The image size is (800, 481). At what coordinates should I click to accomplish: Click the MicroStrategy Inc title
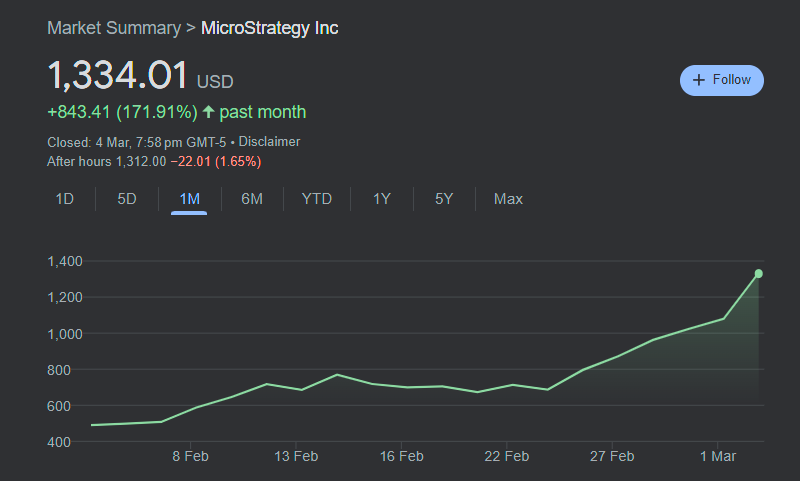269,28
